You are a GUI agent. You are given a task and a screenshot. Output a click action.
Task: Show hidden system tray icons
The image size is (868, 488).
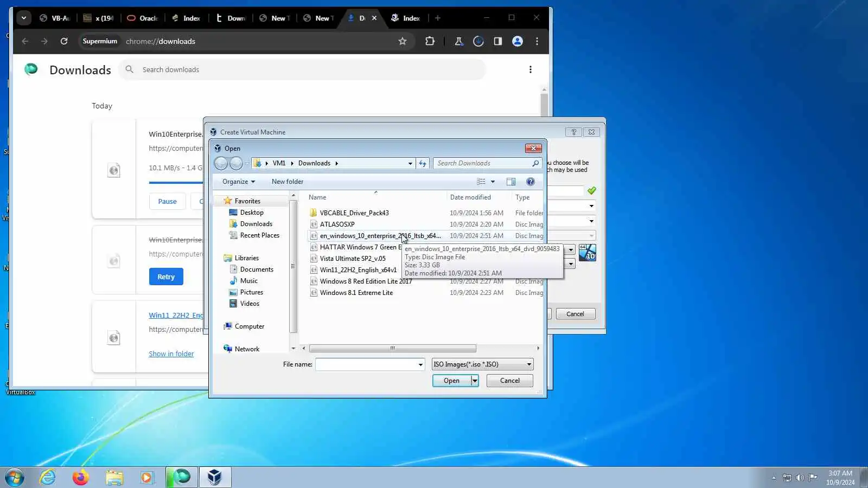774,478
